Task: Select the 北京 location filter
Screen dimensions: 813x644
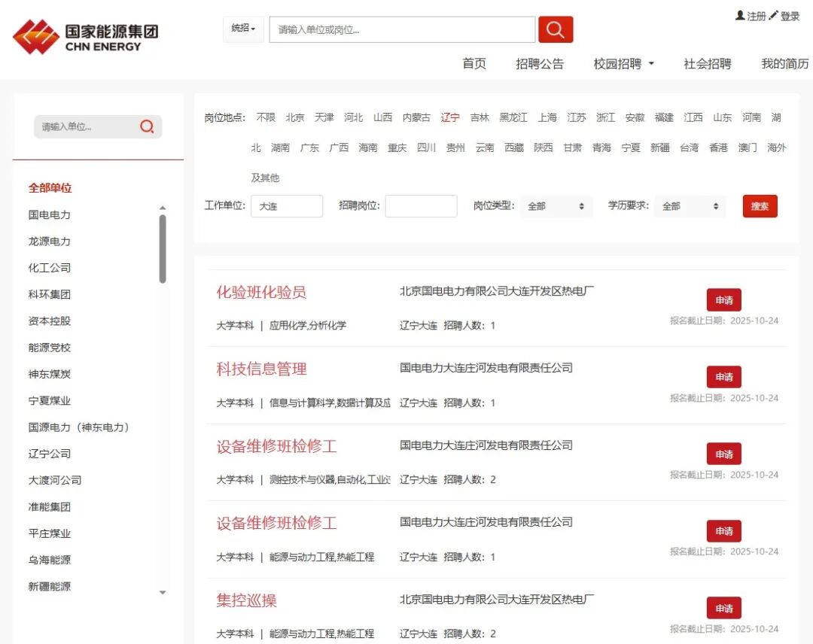Action: 294,117
